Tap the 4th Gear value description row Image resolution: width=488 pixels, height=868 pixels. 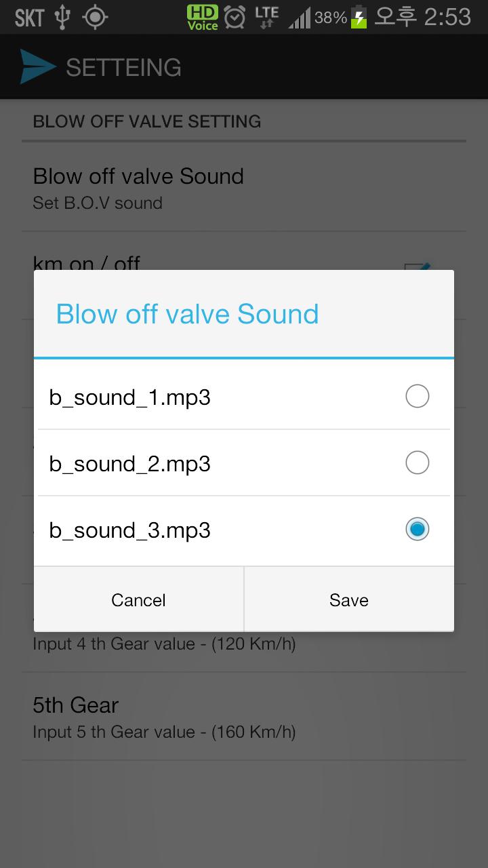[164, 644]
